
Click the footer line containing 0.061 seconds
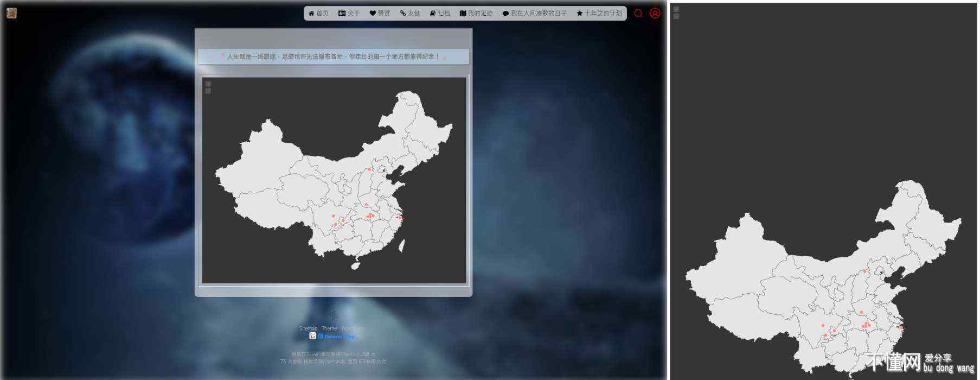(334, 362)
